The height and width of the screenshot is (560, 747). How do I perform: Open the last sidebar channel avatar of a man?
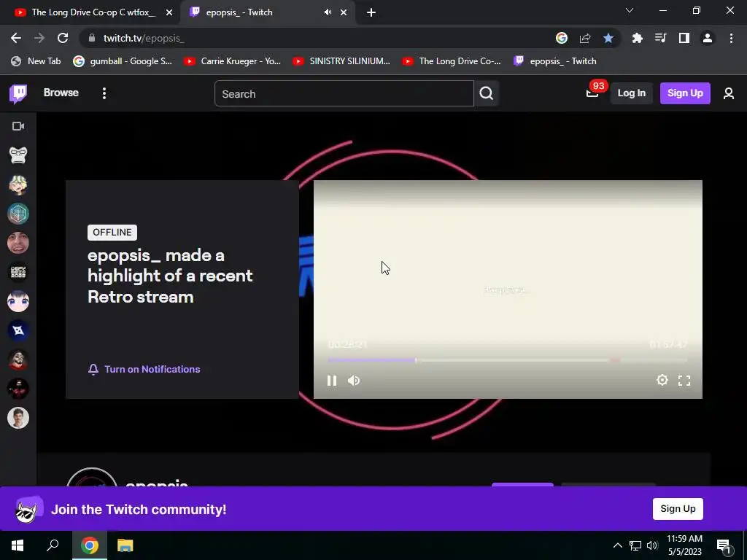coord(18,418)
